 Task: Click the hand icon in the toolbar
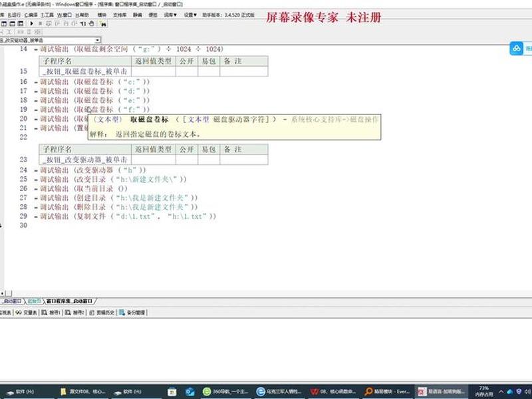pyautogui.click(x=92, y=23)
